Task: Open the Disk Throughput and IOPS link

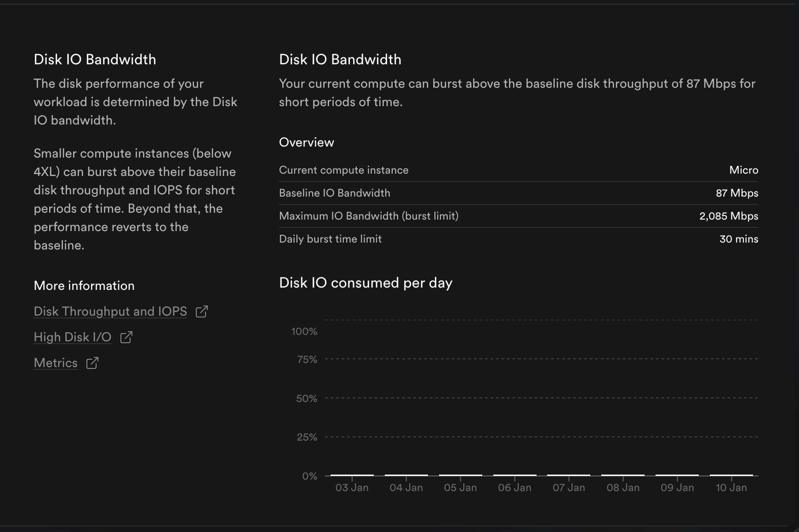Action: pos(110,311)
